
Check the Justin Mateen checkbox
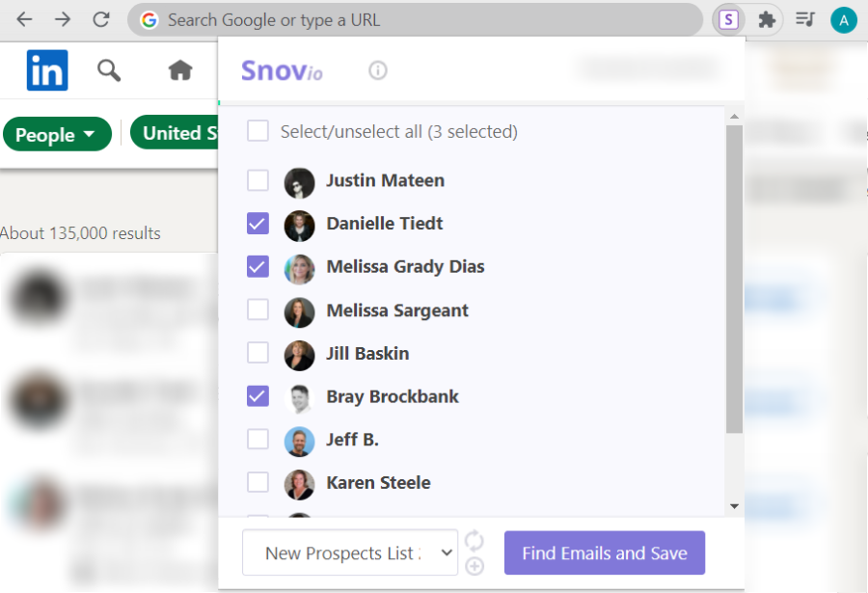258,180
